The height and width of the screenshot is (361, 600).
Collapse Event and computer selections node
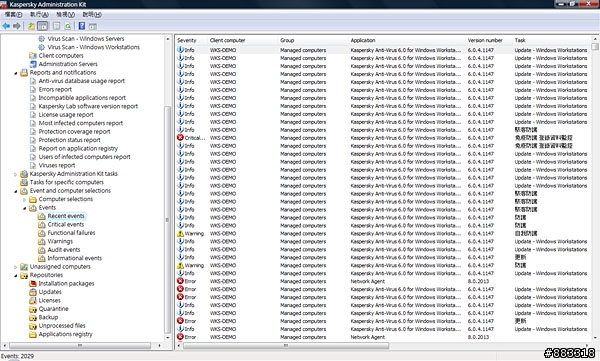click(16, 191)
